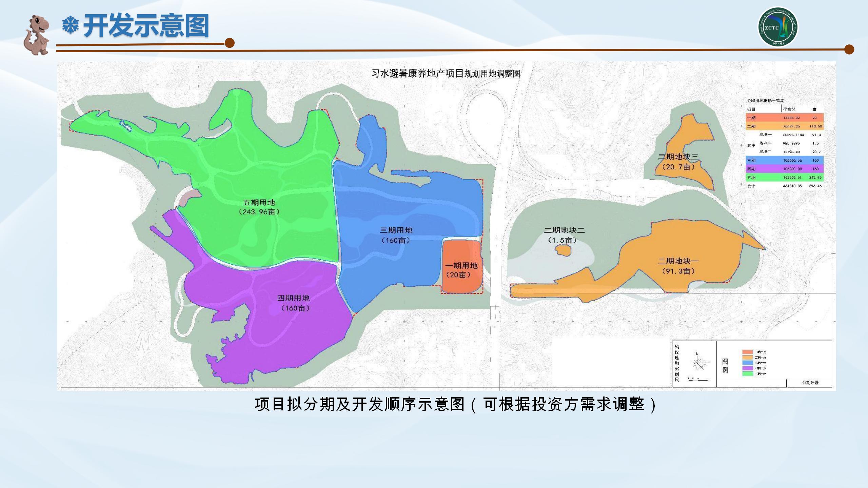This screenshot has height=488, width=868.
Task: Click the red swatch in the 图例 legend
Action: pyautogui.click(x=748, y=352)
